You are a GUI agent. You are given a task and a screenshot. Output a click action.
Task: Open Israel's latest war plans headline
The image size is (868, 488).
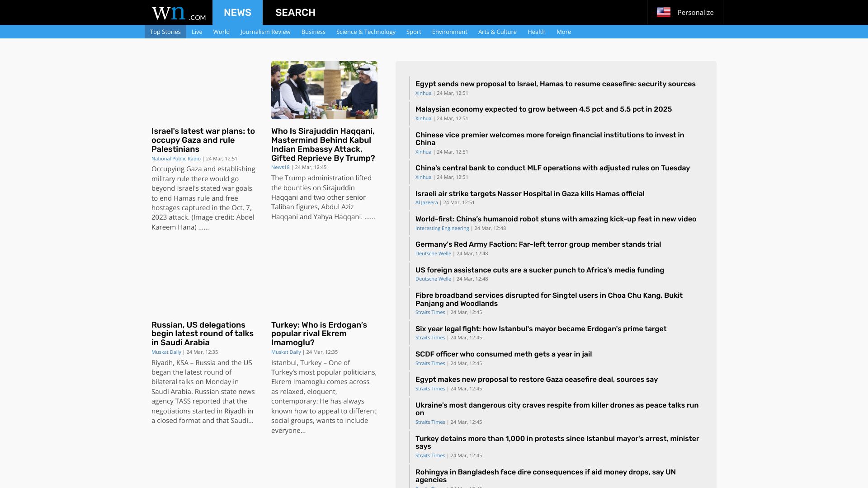(x=203, y=140)
